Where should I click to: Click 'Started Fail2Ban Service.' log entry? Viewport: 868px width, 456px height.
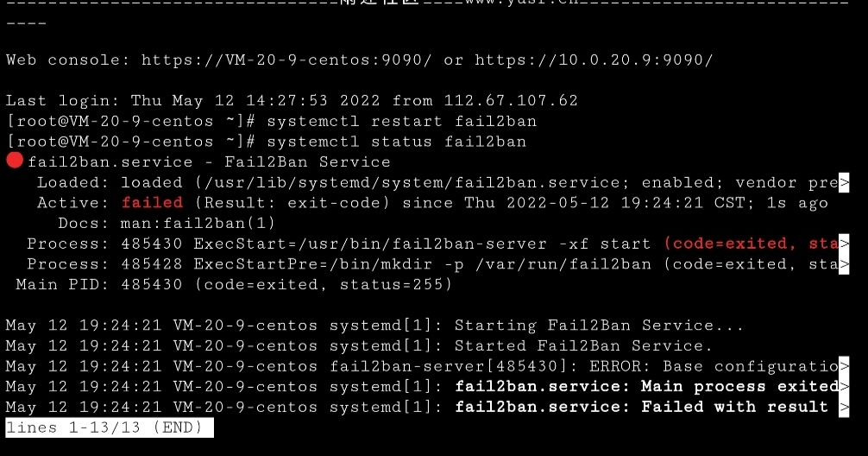(x=583, y=346)
